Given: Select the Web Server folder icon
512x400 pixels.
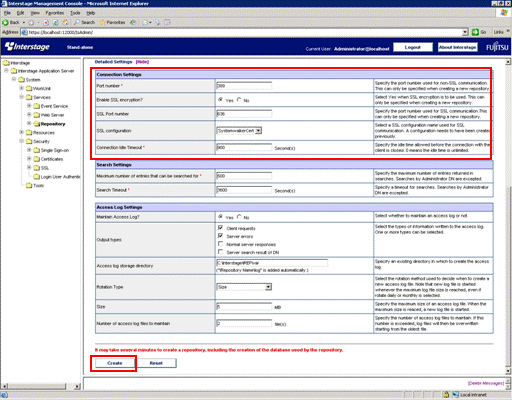Looking at the screenshot, I should pos(37,115).
